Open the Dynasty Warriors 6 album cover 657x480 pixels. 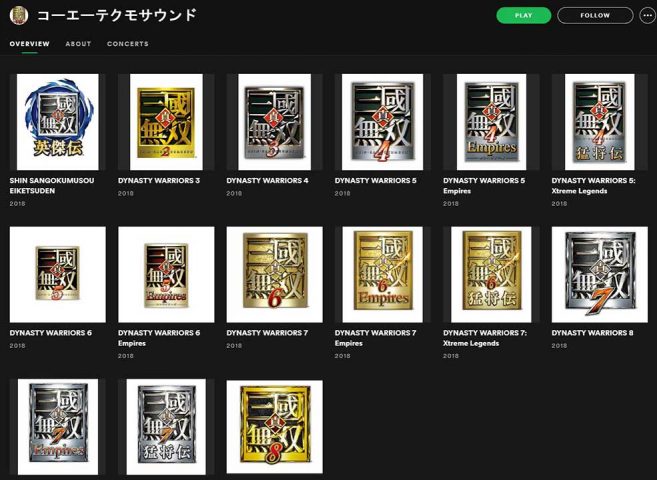click(58, 274)
